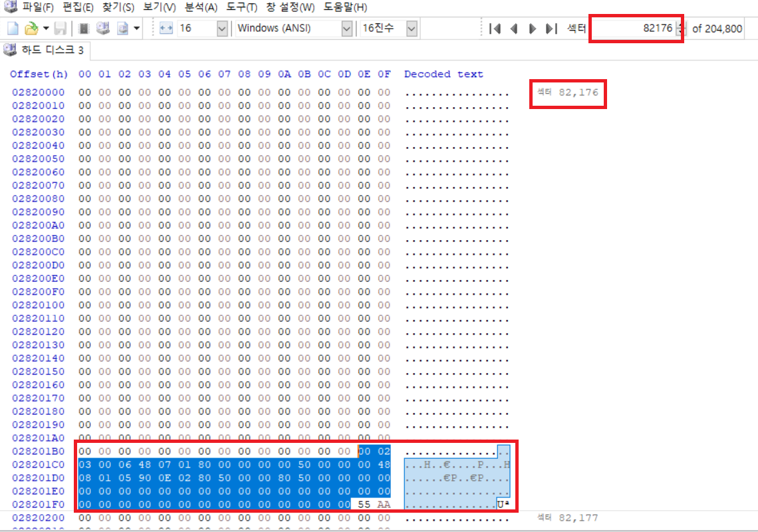Image resolution: width=758 pixels, height=532 pixels.
Task: Click the Open disk icon in toolbar
Action: 103,29
